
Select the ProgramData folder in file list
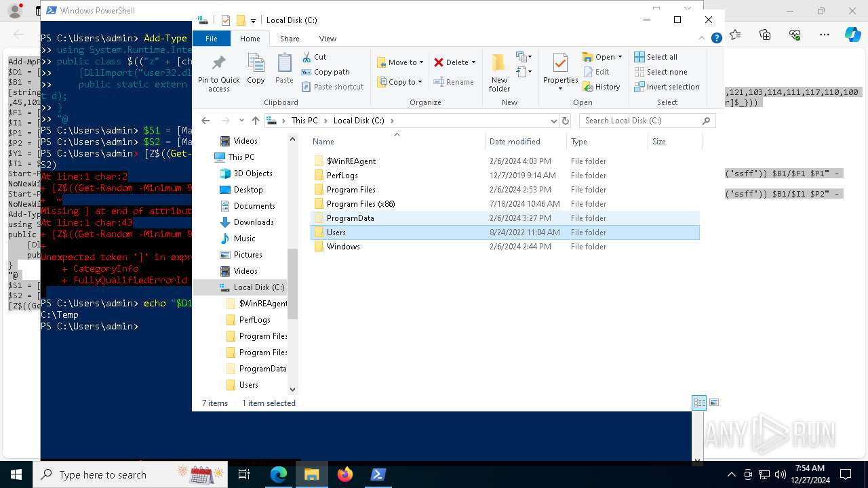(505, 218)
